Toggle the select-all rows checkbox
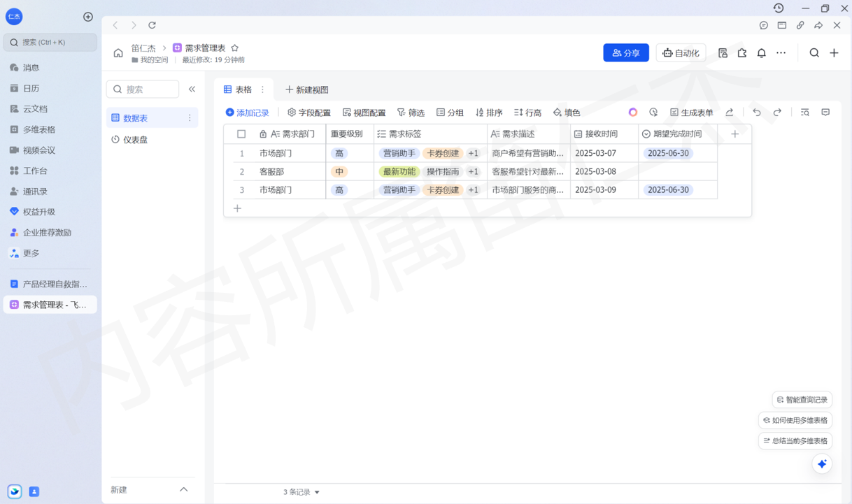 241,134
